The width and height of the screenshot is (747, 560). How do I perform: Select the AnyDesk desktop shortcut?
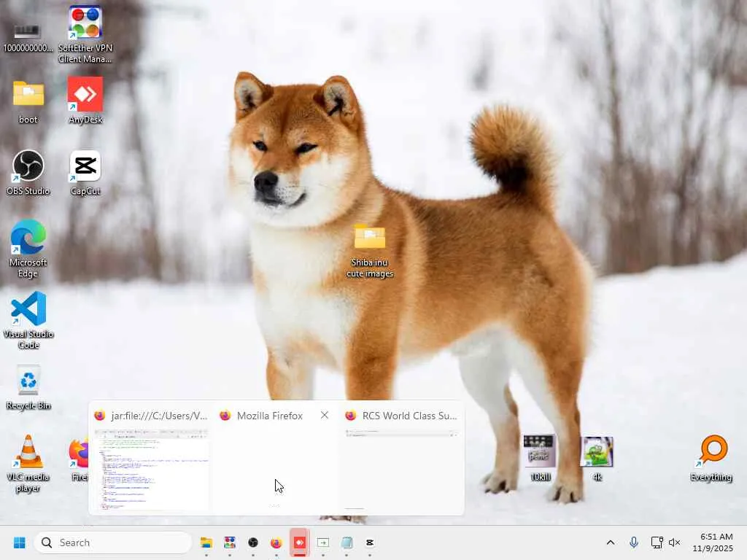85,101
